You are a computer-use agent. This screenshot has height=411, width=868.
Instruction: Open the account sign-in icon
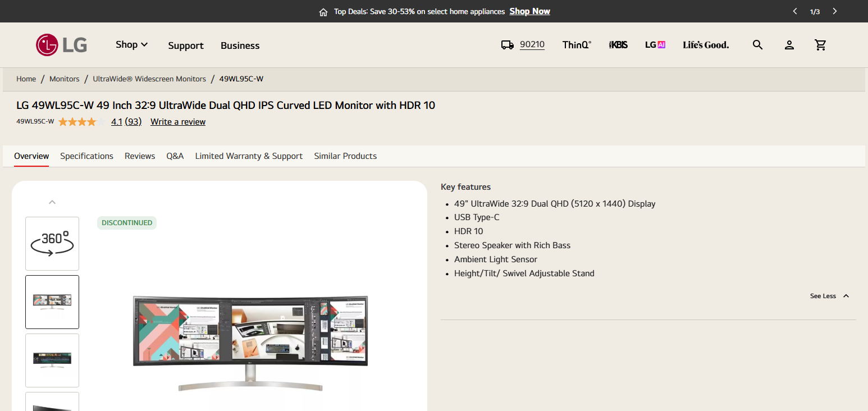(789, 45)
